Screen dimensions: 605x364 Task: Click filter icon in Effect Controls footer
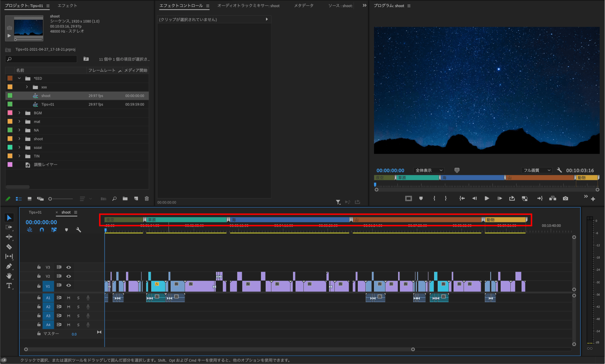338,202
